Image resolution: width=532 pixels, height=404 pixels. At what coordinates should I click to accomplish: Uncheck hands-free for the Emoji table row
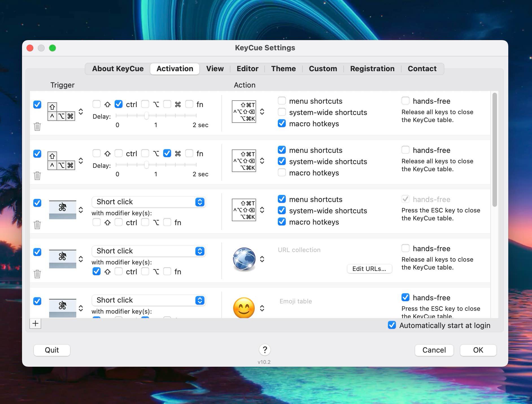tap(405, 297)
